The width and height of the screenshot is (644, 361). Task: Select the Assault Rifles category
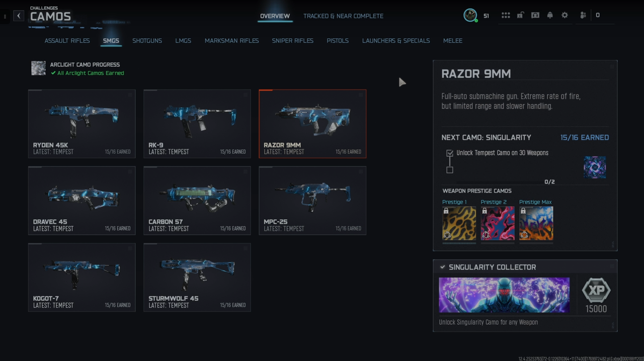67,41
